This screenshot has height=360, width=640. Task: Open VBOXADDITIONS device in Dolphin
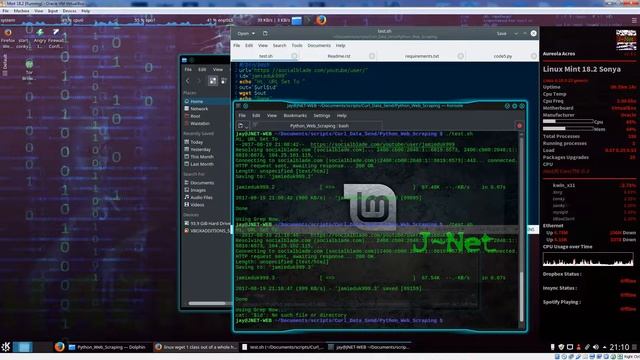pos(206,231)
